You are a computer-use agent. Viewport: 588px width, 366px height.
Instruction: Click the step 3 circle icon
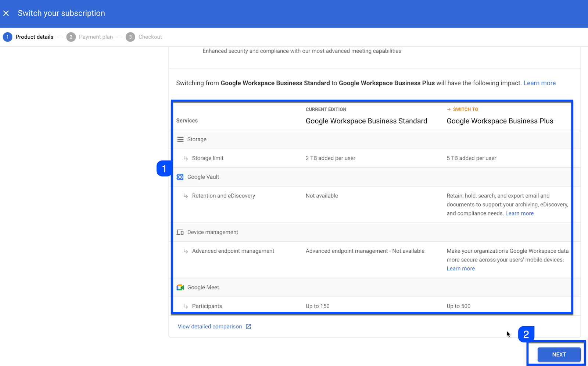[130, 37]
